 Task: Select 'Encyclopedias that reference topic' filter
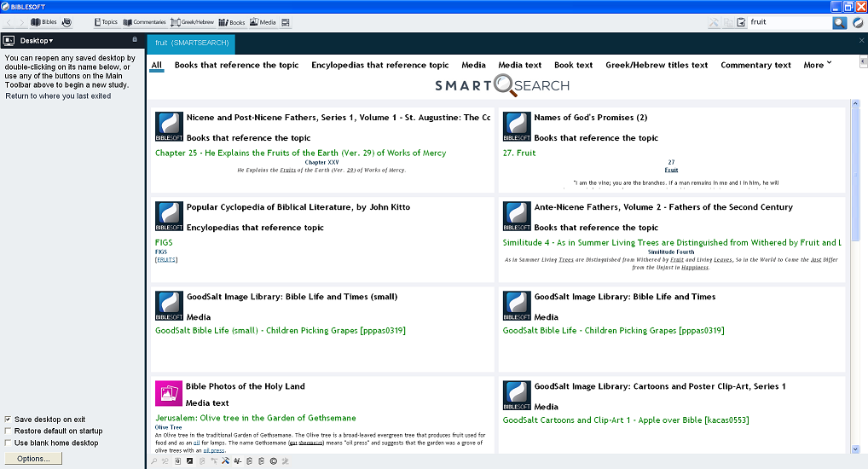click(379, 66)
